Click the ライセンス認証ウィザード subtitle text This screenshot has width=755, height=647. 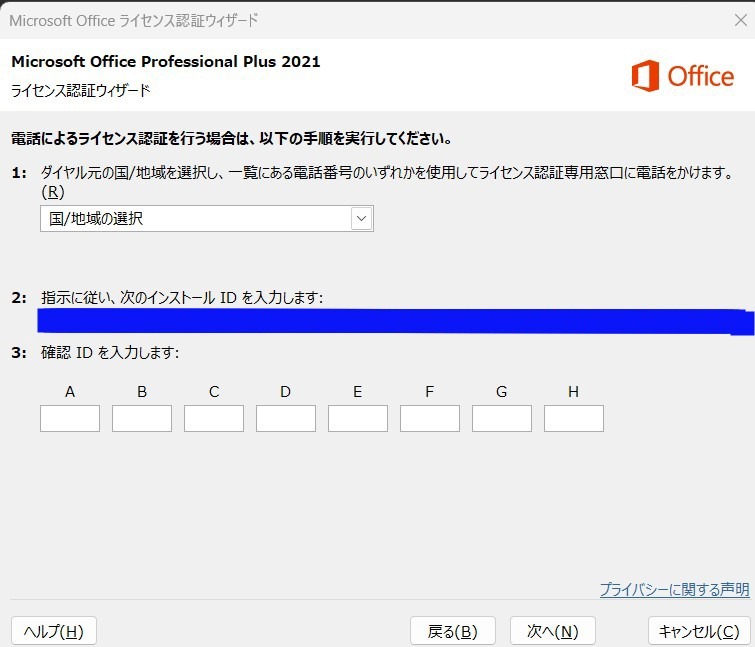coord(80,90)
